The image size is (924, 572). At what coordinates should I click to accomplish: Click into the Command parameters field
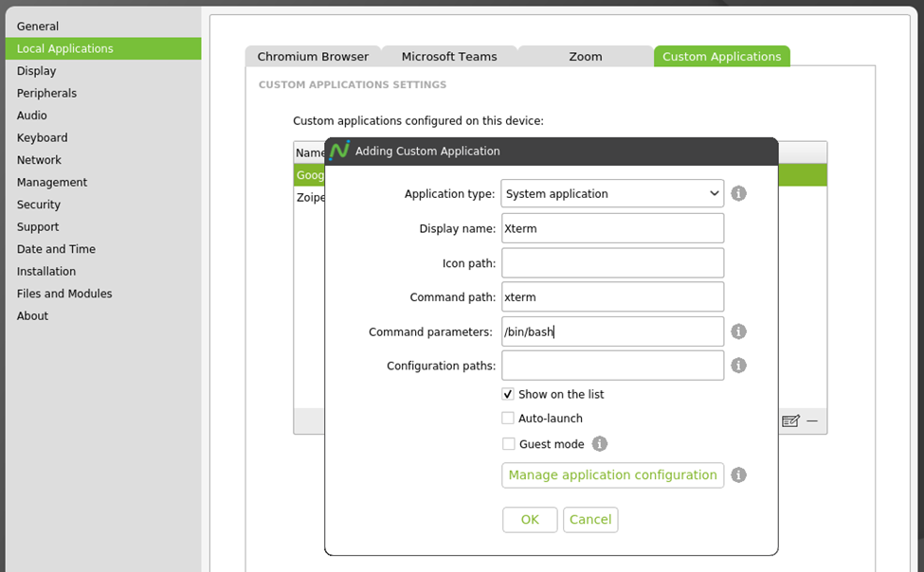pyautogui.click(x=613, y=331)
